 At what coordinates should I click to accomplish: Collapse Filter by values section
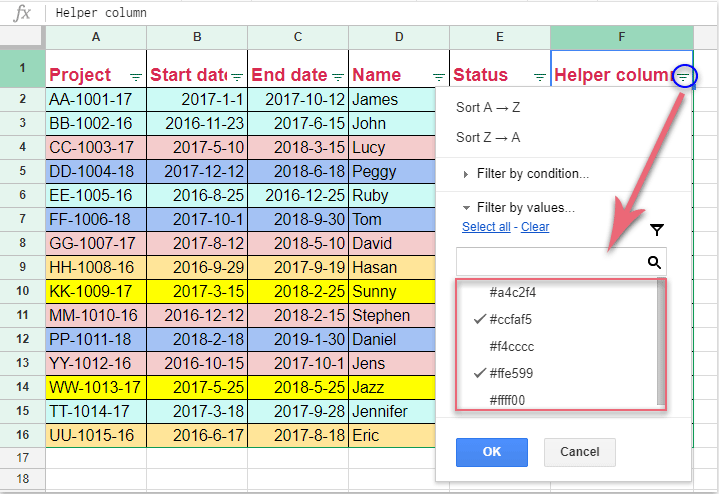(518, 208)
